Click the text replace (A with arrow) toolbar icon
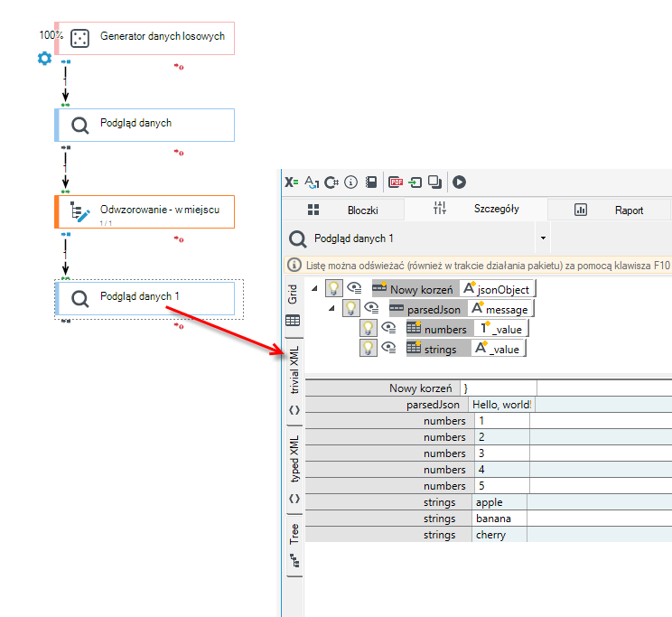Image resolution: width=672 pixels, height=617 pixels. coord(312,182)
